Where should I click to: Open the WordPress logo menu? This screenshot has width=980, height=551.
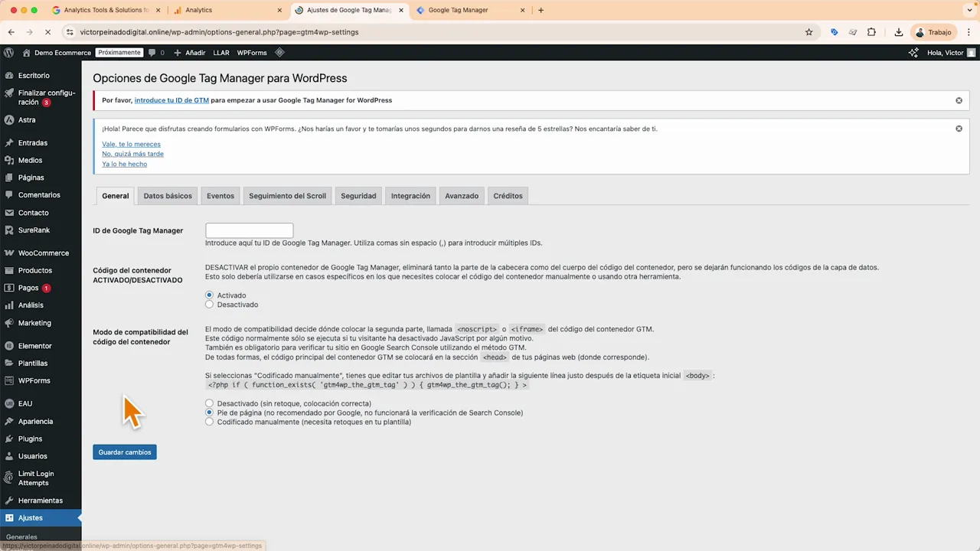pyautogui.click(x=8, y=52)
